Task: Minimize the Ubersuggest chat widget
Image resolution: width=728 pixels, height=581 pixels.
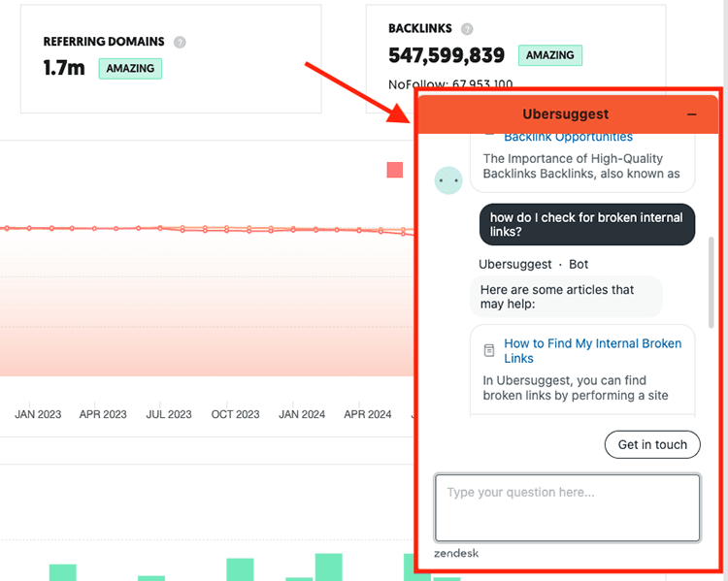Action: (692, 114)
